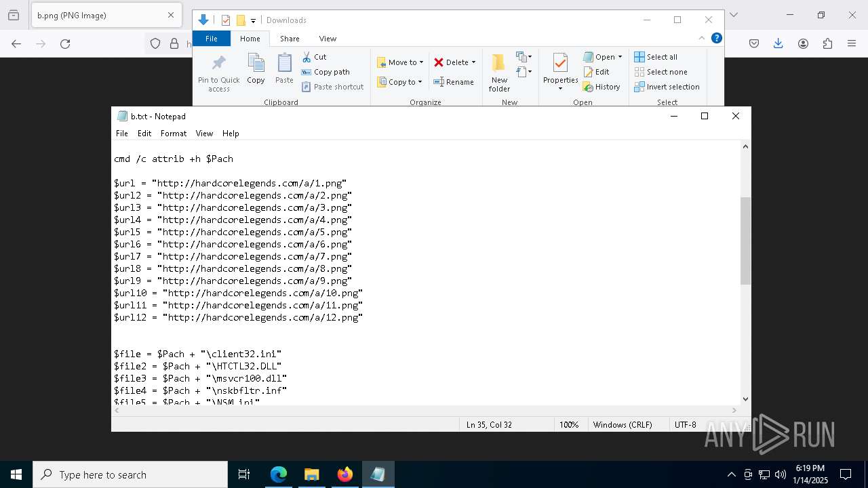This screenshot has height=488, width=868.
Task: Switch to Firefox from taskbar
Action: coord(345,474)
